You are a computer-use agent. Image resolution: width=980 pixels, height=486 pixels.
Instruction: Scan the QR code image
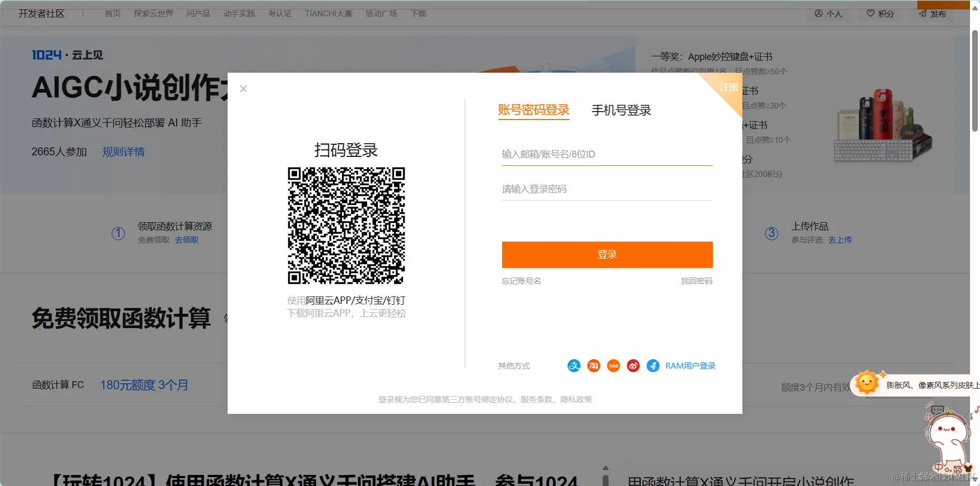tap(346, 226)
